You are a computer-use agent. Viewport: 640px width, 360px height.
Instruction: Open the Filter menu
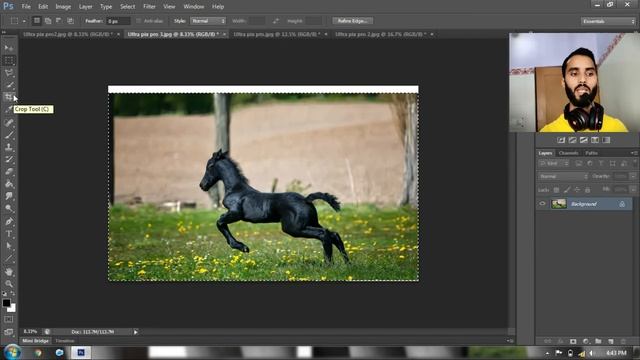(x=149, y=7)
